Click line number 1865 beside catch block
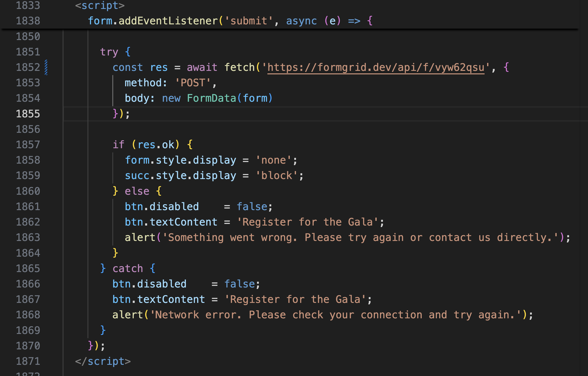 pos(28,269)
